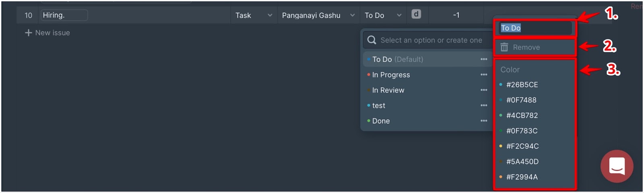The width and height of the screenshot is (644, 193).
Task: Open the three-dot menu for test option
Action: coord(484,105)
